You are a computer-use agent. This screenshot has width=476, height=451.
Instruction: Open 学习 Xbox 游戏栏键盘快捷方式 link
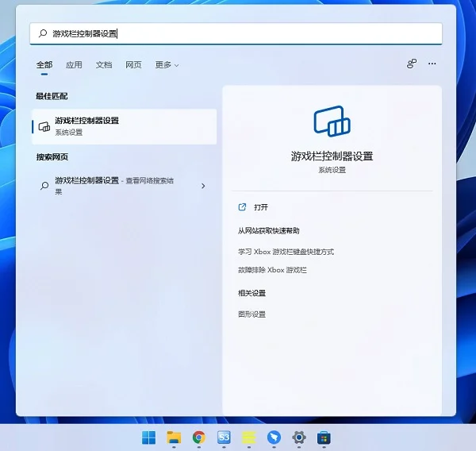[286, 252]
